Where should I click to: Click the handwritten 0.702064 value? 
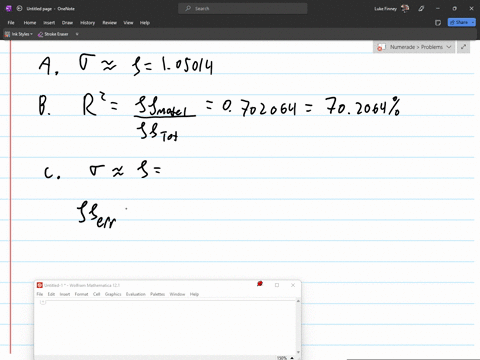coord(259,108)
